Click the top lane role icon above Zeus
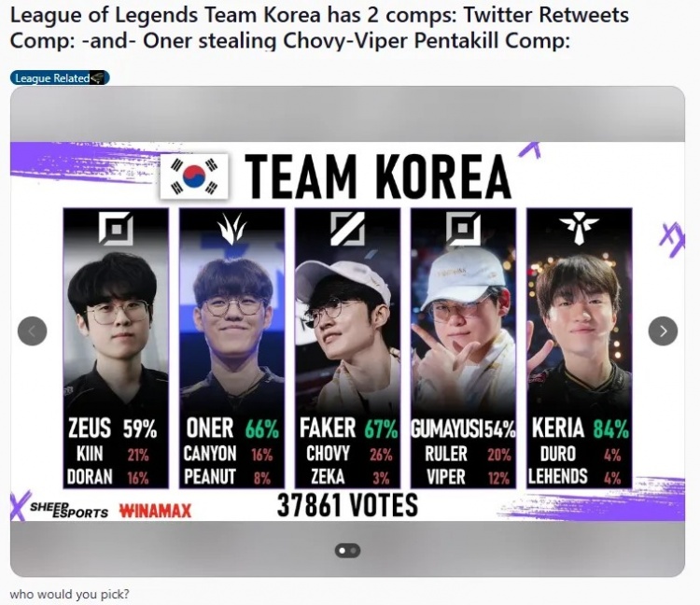700x605 pixels. pos(116,229)
